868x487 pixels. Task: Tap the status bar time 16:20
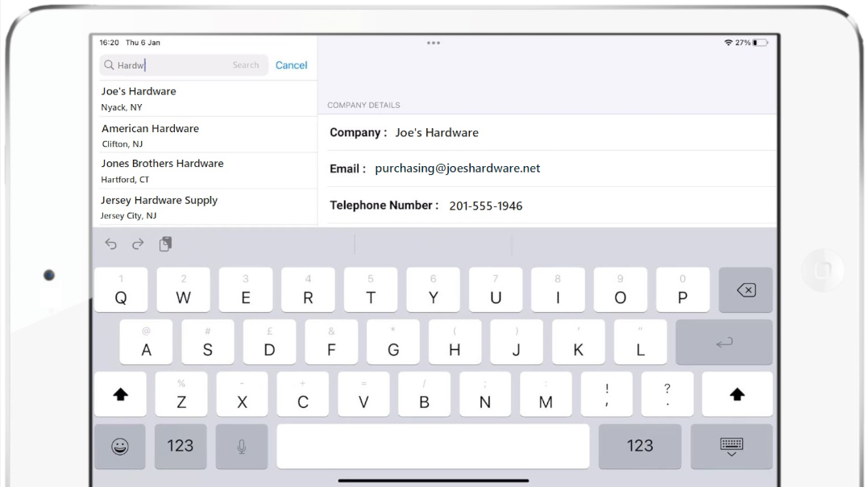coord(109,43)
